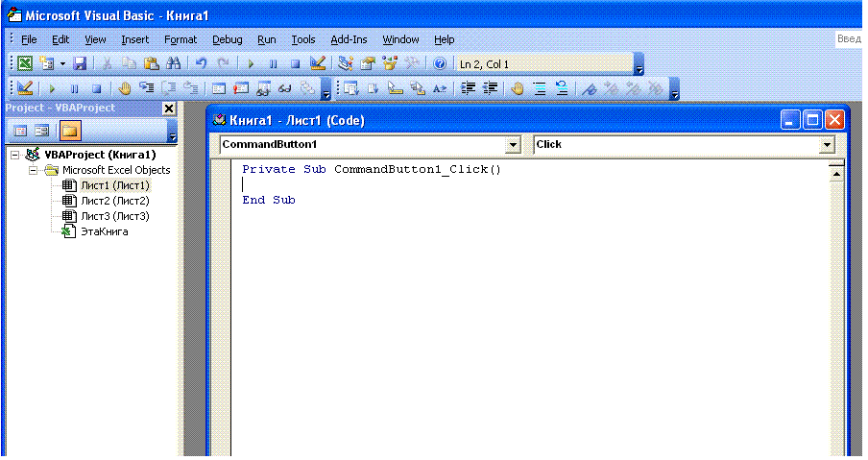868x460 pixels.
Task: Click the Step Into icon
Action: point(147,88)
